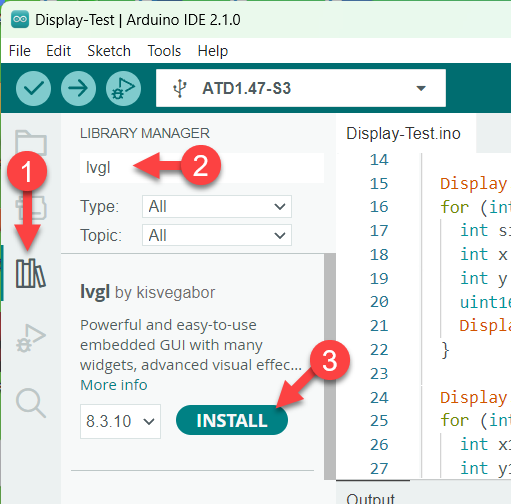
Task: Click the LIBRARY MANAGER panel heading
Action: point(145,133)
